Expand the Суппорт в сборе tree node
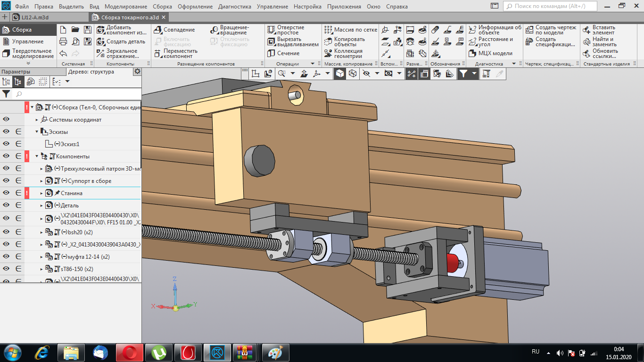Viewport: 644px width, 362px height. click(x=41, y=181)
